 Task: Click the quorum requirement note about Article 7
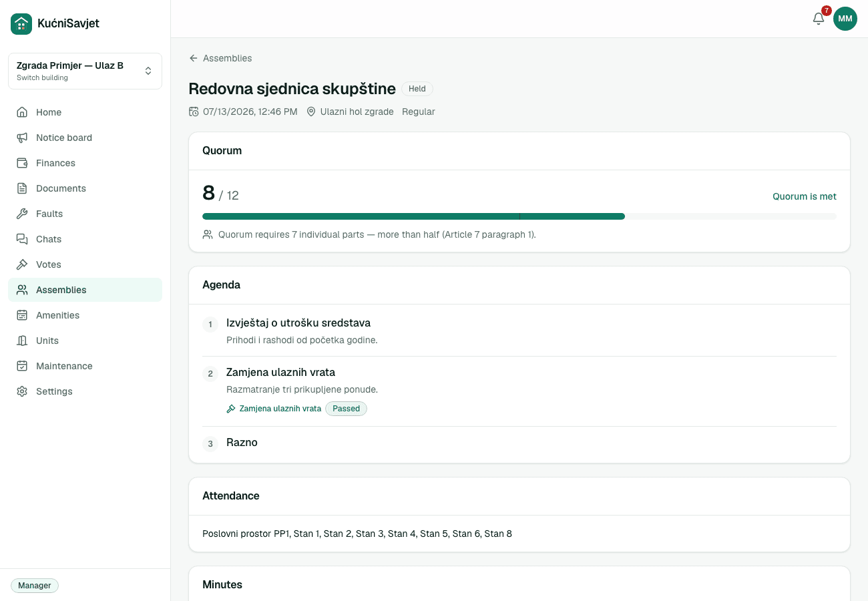point(377,234)
